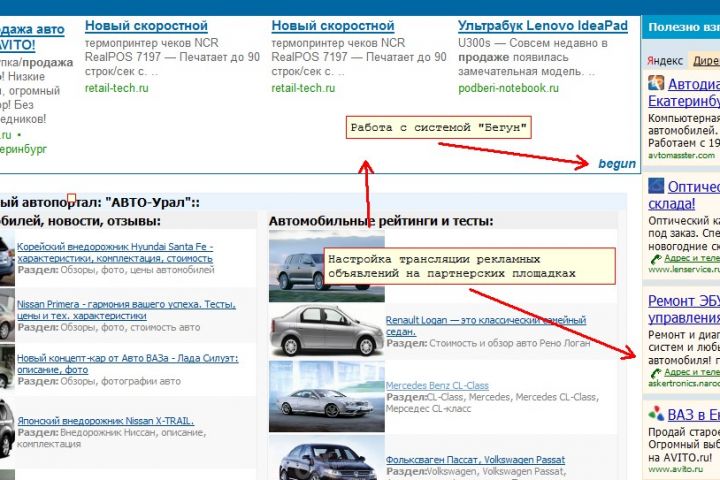Visit www.avito.ru link
Image resolution: width=720 pixels, height=480 pixels.
coord(675,469)
